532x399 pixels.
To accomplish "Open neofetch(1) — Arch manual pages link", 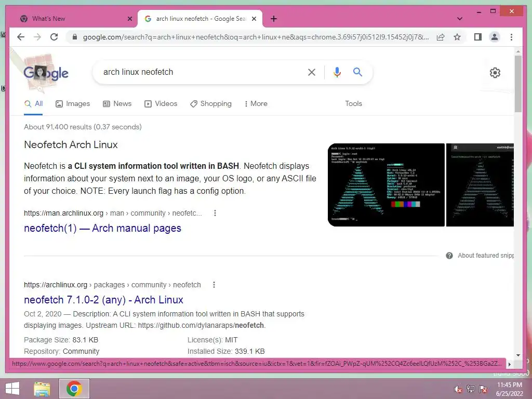I will [102, 229].
